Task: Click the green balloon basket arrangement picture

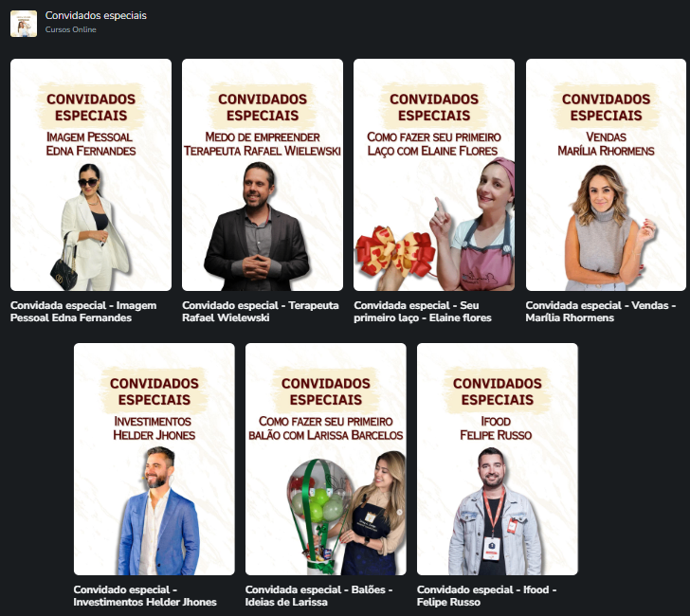Action: pyautogui.click(x=318, y=516)
